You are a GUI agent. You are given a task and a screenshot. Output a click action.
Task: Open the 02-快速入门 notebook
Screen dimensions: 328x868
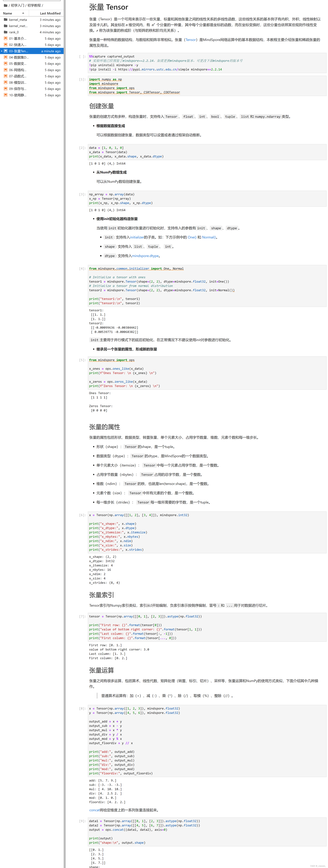[18, 45]
